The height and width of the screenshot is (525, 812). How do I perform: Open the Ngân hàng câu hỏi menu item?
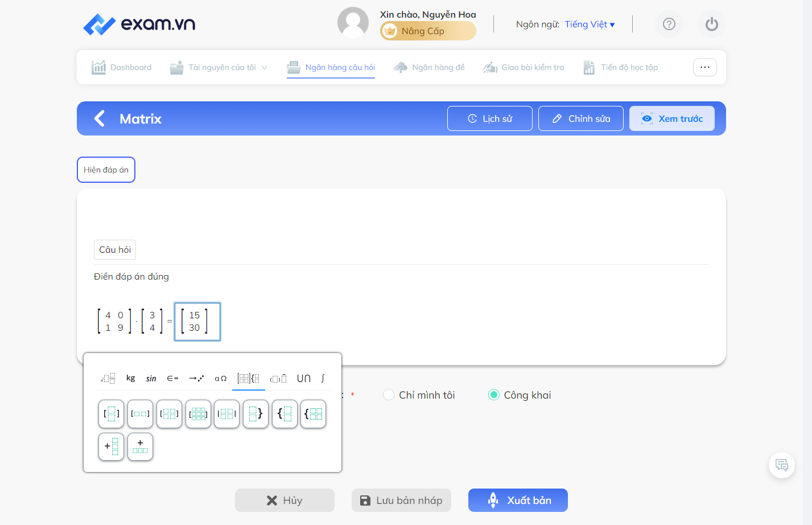pos(331,67)
